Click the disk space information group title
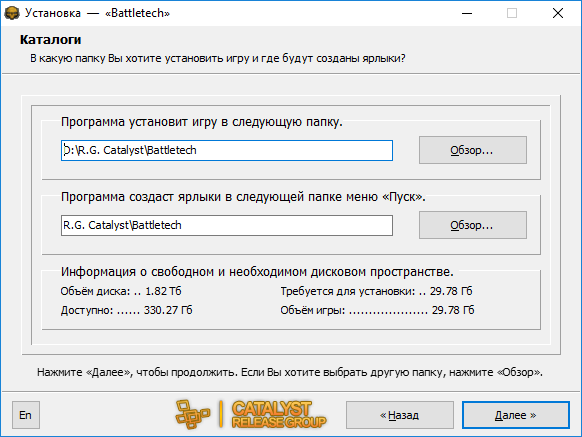582x437 pixels. coord(257,272)
